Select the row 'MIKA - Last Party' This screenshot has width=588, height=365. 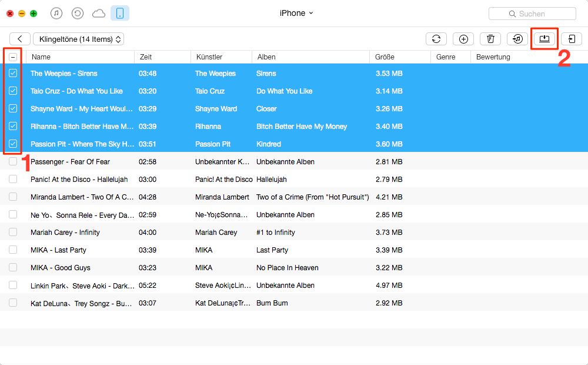294,250
